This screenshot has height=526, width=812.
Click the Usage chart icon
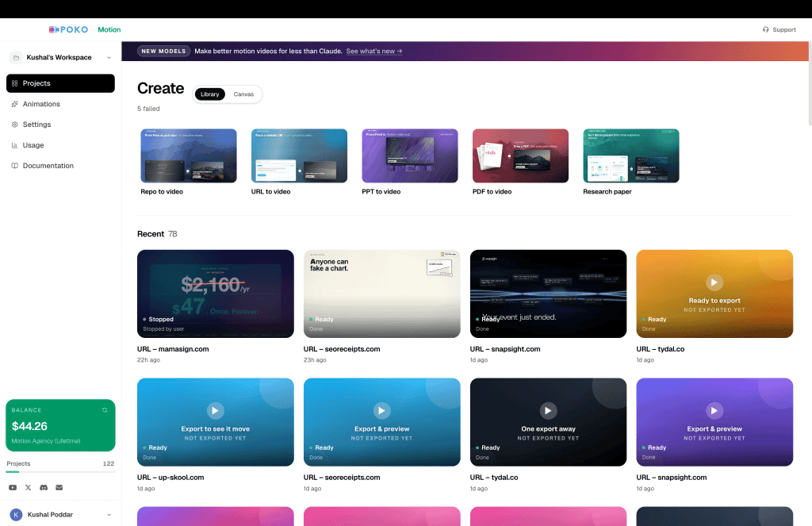point(14,146)
